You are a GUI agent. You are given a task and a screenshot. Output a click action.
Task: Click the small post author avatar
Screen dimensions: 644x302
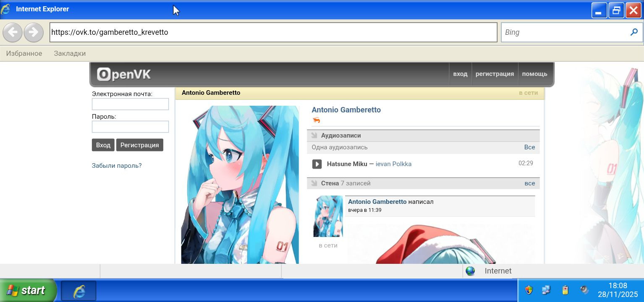(328, 216)
